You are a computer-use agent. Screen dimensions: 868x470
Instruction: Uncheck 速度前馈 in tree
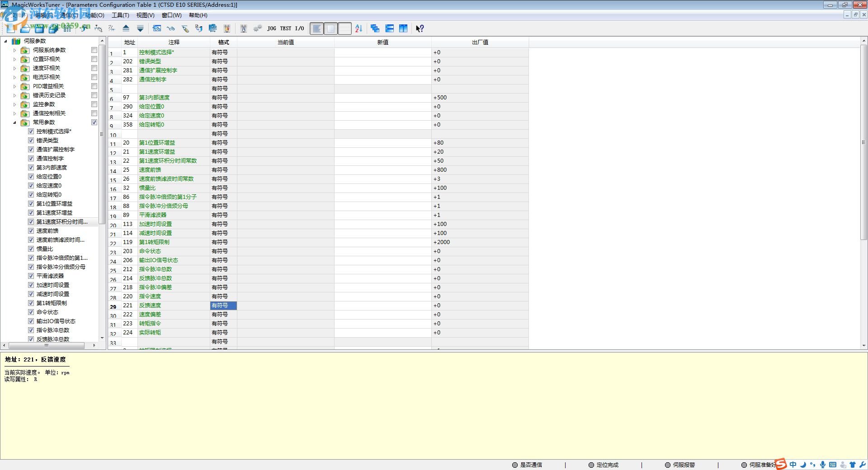point(31,231)
